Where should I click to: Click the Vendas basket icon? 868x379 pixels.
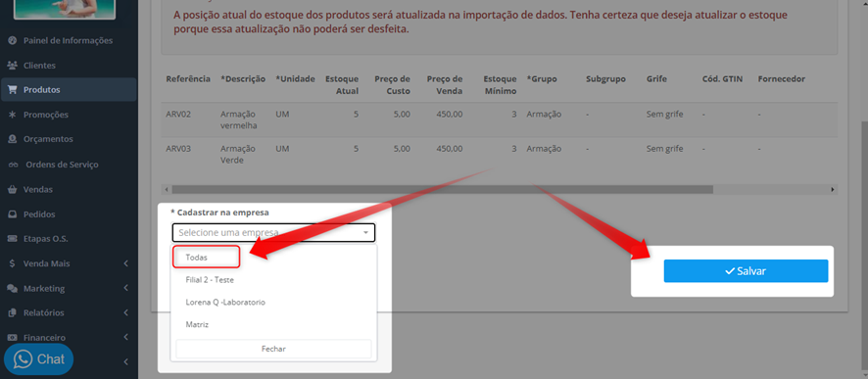pos(12,189)
